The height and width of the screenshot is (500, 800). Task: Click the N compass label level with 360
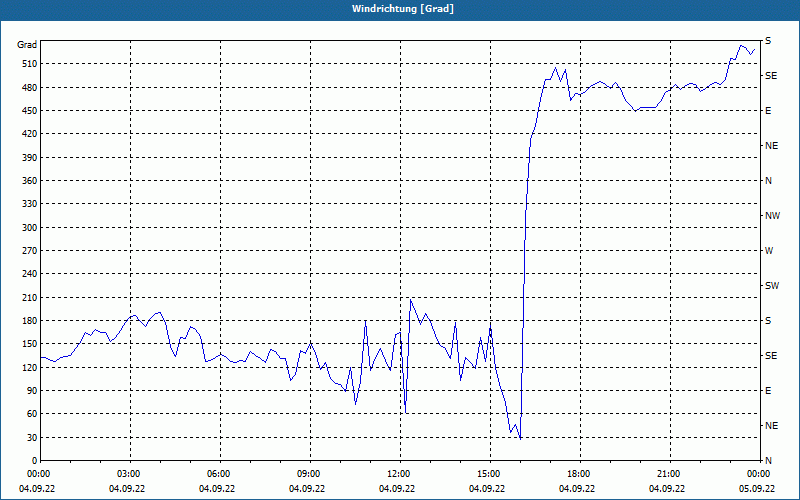768,181
